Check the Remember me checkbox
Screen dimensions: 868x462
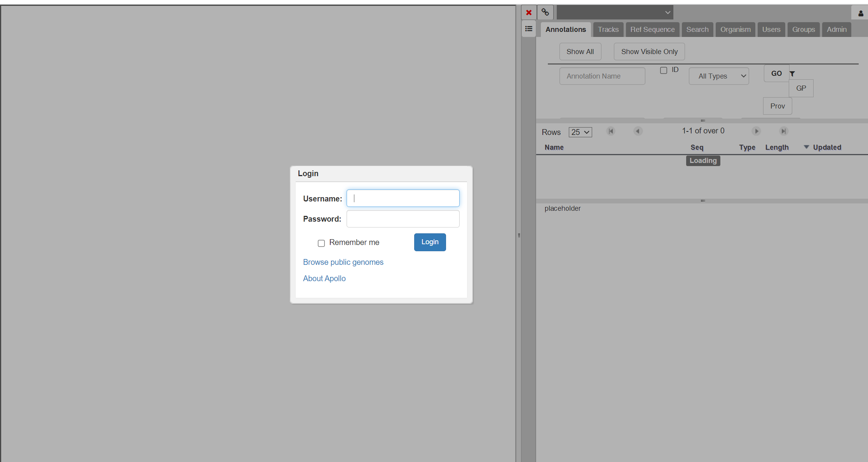pyautogui.click(x=321, y=243)
